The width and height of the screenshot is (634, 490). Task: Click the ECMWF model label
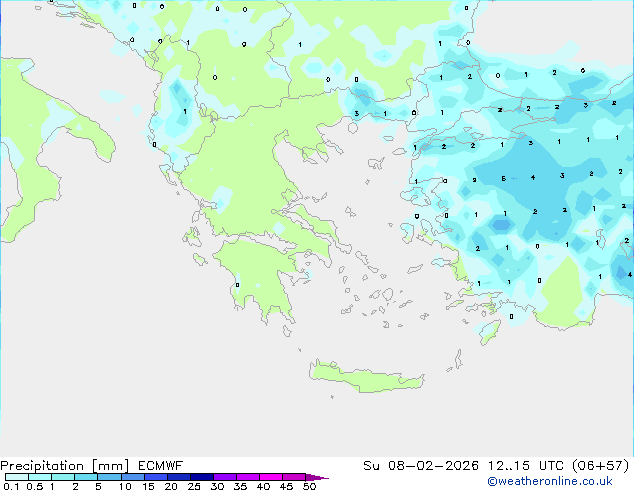pos(161,466)
